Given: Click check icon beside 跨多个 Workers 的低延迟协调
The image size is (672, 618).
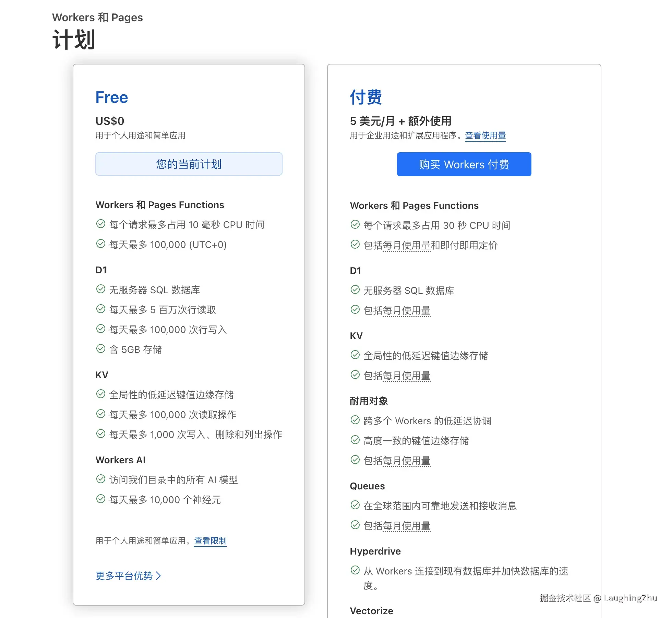Looking at the screenshot, I should coord(355,420).
